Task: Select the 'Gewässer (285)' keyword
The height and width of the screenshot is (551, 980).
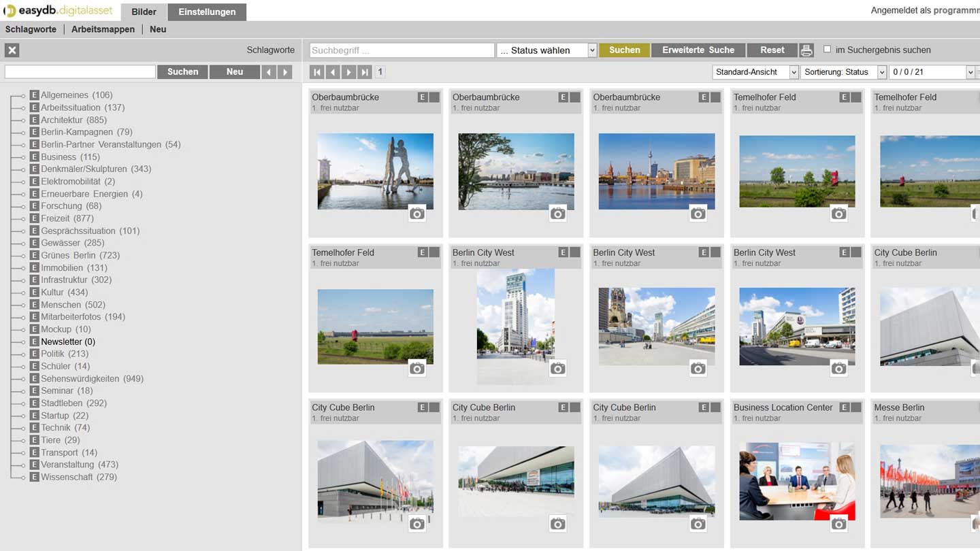Action: coord(73,243)
